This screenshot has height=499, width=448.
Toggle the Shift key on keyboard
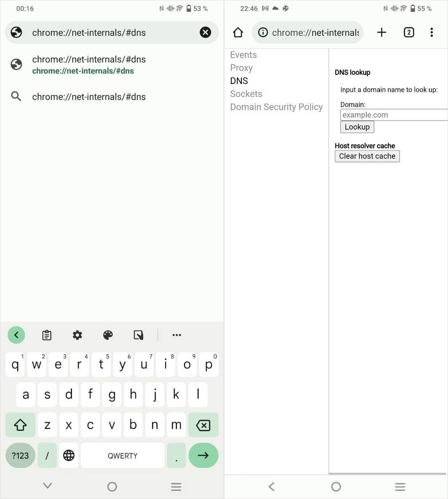click(x=20, y=425)
